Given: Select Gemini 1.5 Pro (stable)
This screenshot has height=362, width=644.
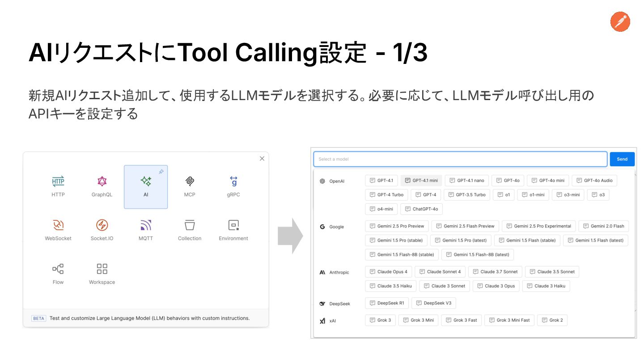Looking at the screenshot, I should (396, 240).
